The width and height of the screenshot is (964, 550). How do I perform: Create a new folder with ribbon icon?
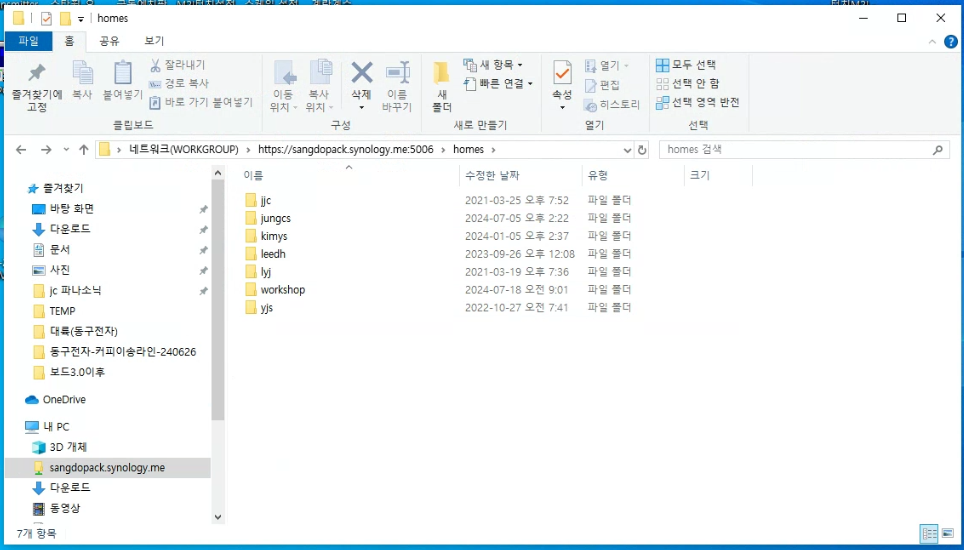point(441,76)
